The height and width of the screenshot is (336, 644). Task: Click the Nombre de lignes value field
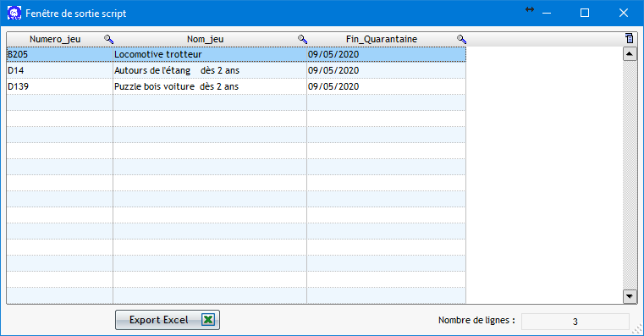[x=575, y=322]
